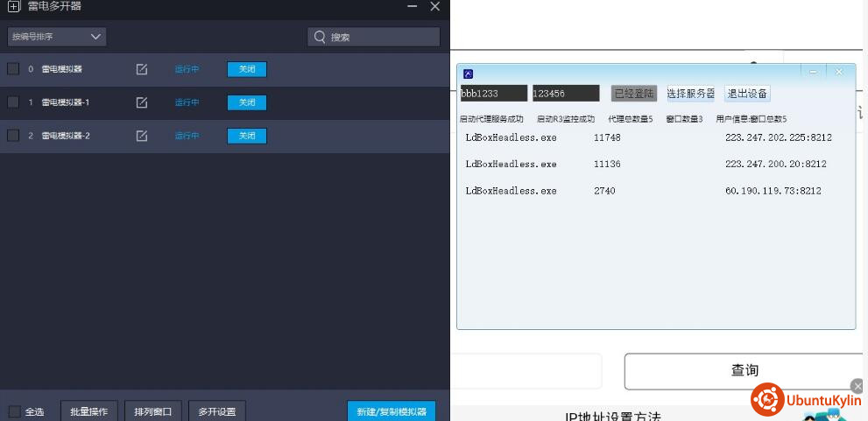Check the box for 雷电模拟器 row 0
868x421 pixels.
pyautogui.click(x=13, y=69)
